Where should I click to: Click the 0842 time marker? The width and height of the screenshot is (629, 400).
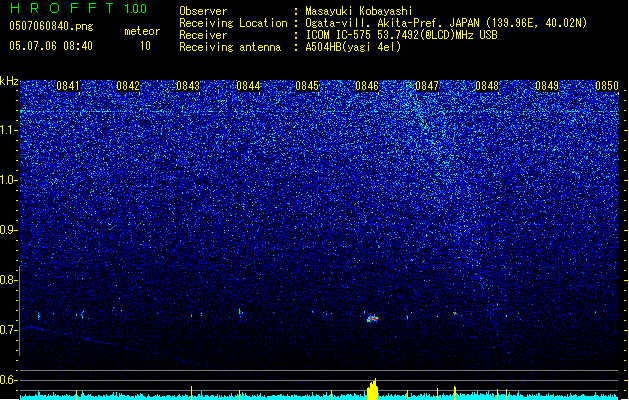(128, 86)
